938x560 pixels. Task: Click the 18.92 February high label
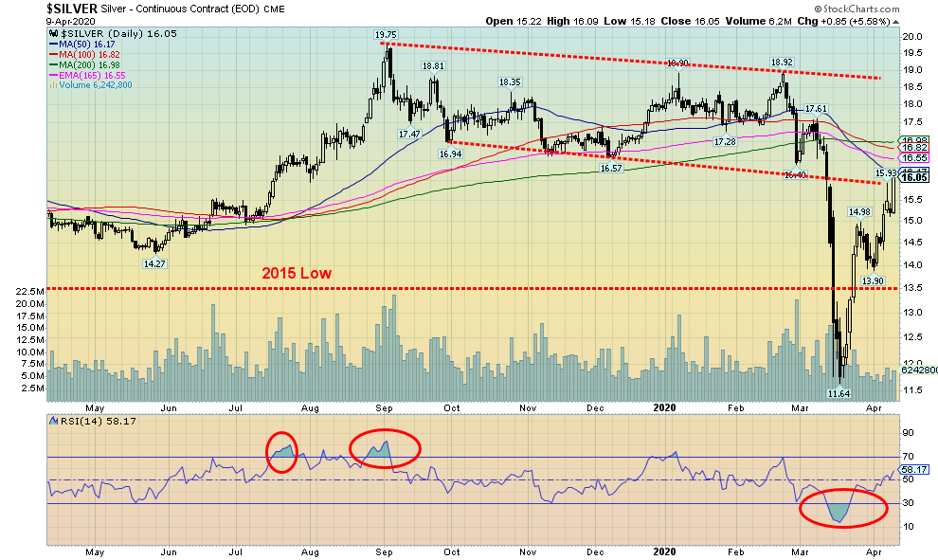coord(781,63)
